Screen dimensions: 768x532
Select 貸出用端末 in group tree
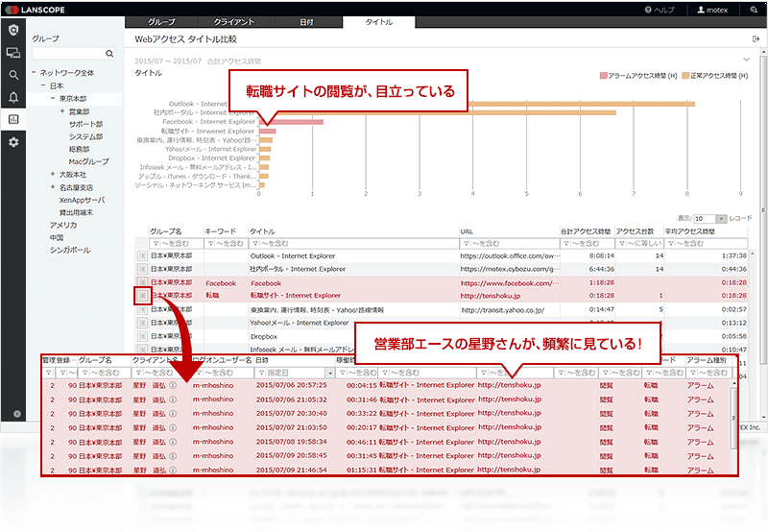click(76, 212)
